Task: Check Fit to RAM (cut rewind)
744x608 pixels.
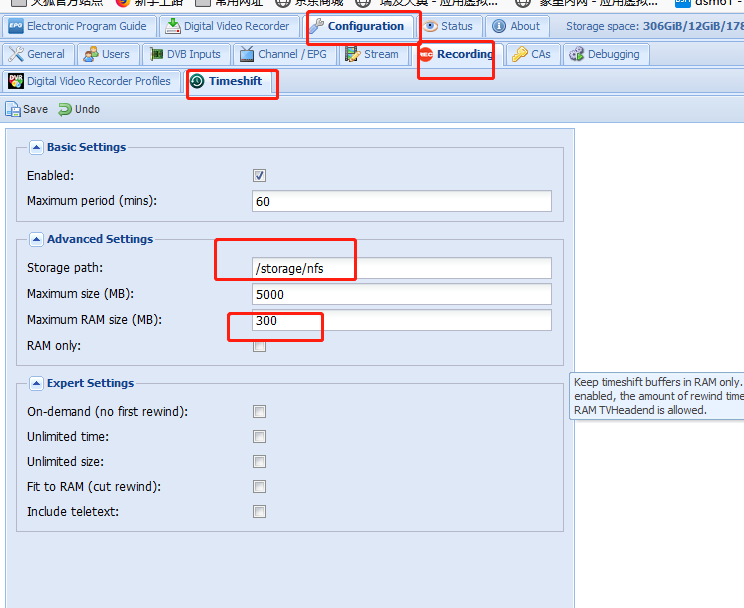Action: [x=260, y=486]
